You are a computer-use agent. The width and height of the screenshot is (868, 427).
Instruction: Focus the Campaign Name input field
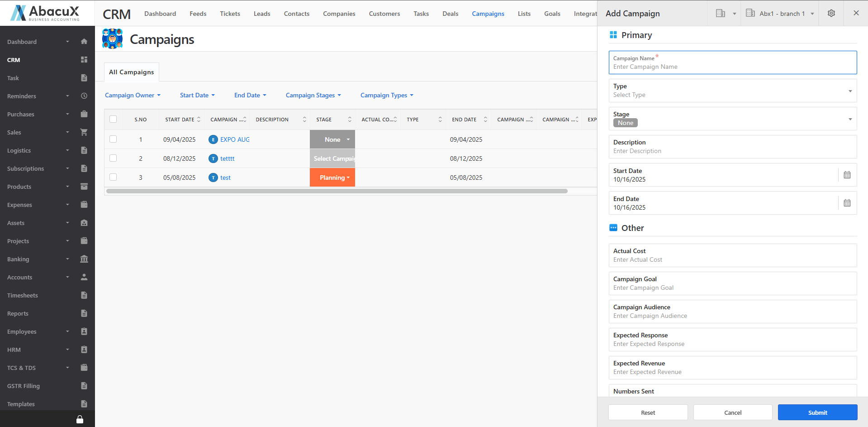pos(732,67)
